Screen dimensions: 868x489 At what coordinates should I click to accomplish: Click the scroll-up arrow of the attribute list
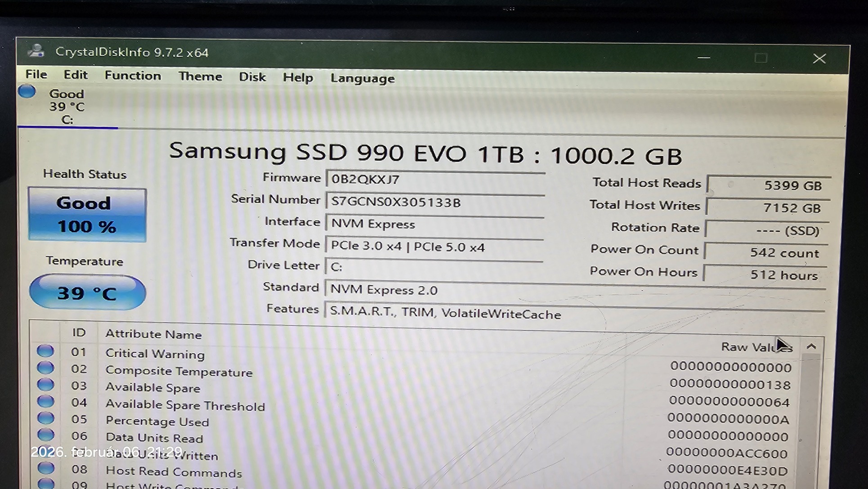click(811, 346)
